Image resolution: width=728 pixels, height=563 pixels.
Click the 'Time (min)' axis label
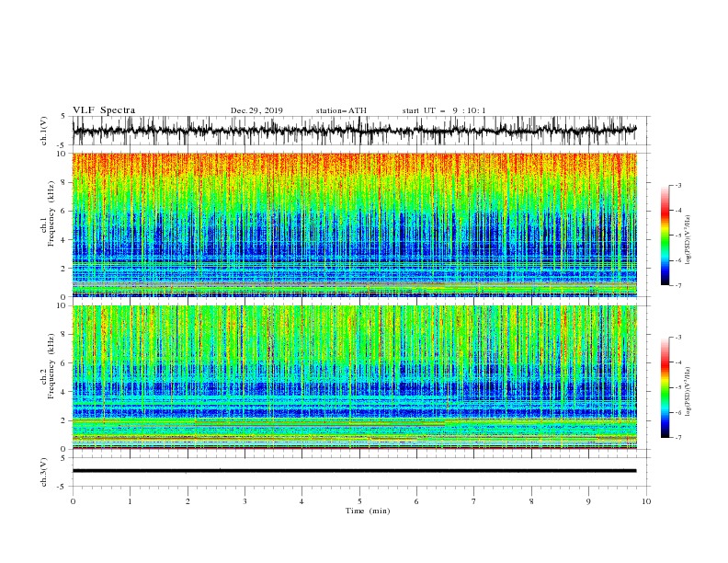368,511
